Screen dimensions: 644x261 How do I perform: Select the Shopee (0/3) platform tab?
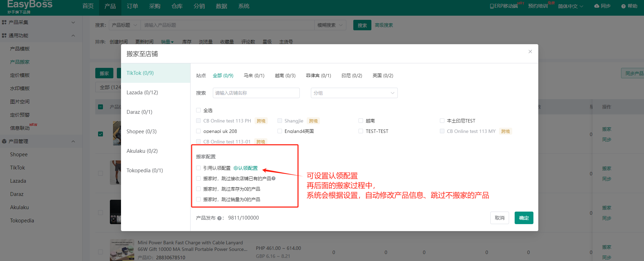pyautogui.click(x=155, y=132)
